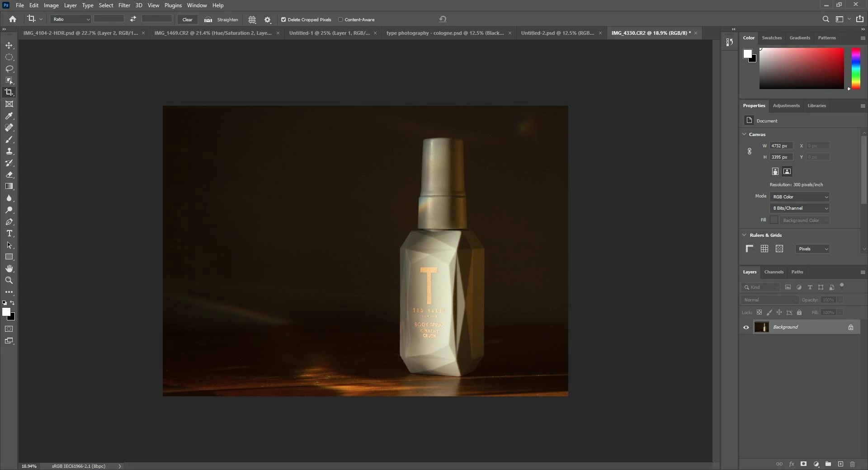This screenshot has height=470, width=868.
Task: Open the crop tool preset picker arrow
Action: click(41, 19)
